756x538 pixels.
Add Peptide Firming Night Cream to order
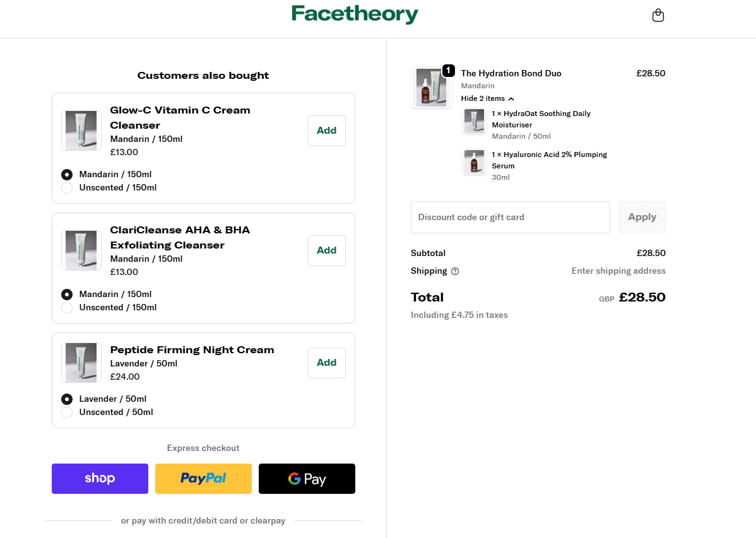coord(326,363)
